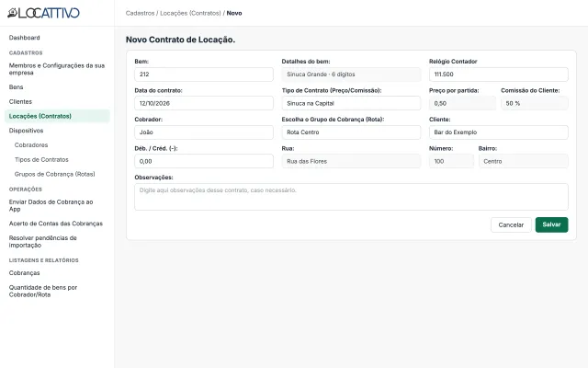
Task: Click the Locattivo logo
Action: click(x=43, y=13)
